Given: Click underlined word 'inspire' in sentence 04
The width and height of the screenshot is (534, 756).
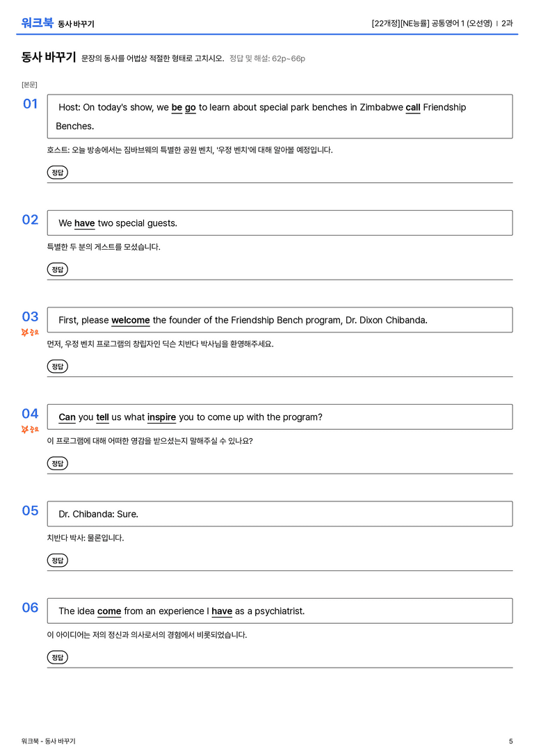Looking at the screenshot, I should 161,417.
